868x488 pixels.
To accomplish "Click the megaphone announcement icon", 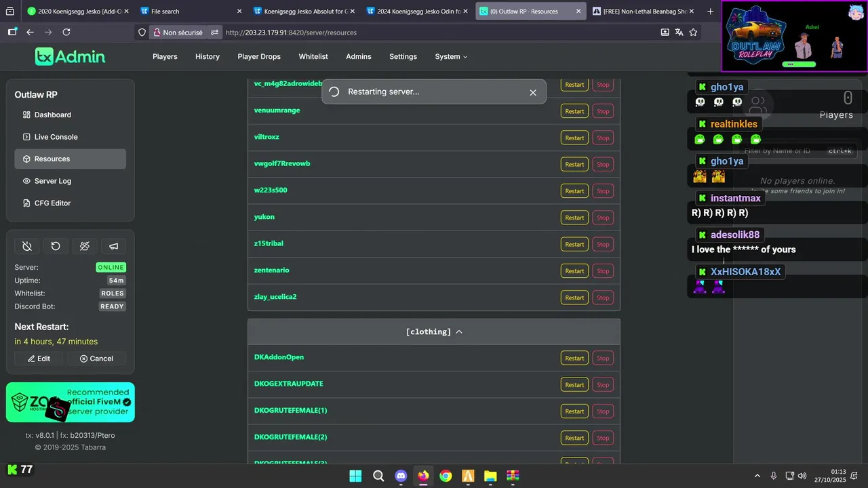I will pos(113,246).
